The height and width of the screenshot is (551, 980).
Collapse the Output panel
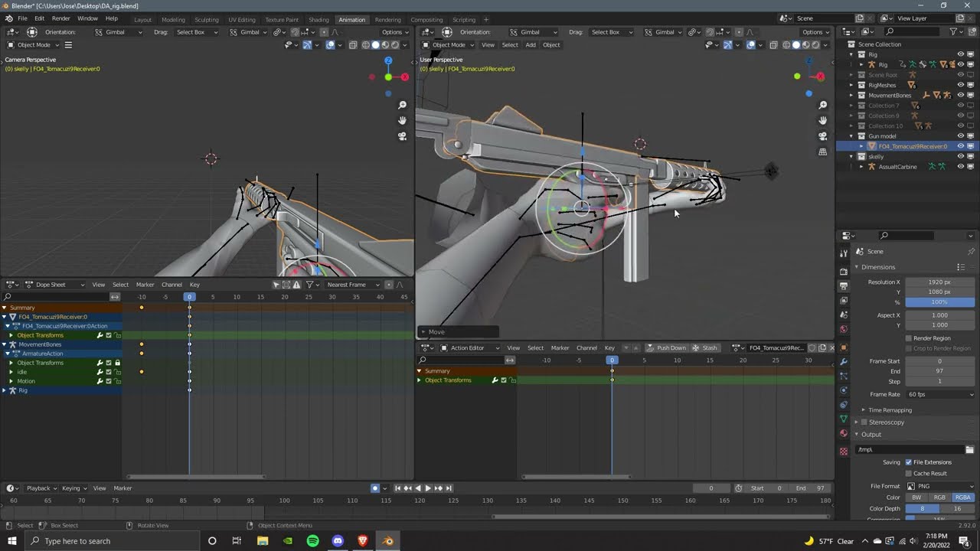[867, 435]
